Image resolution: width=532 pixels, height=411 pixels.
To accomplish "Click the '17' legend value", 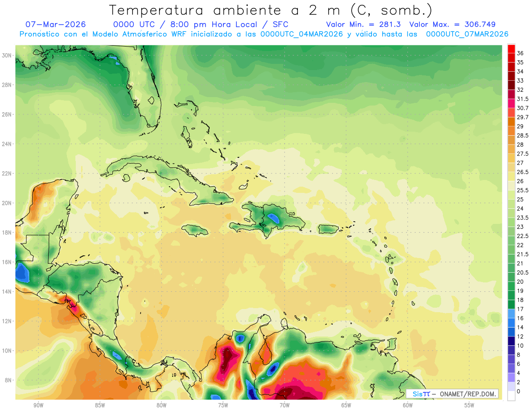I will [x=520, y=309].
